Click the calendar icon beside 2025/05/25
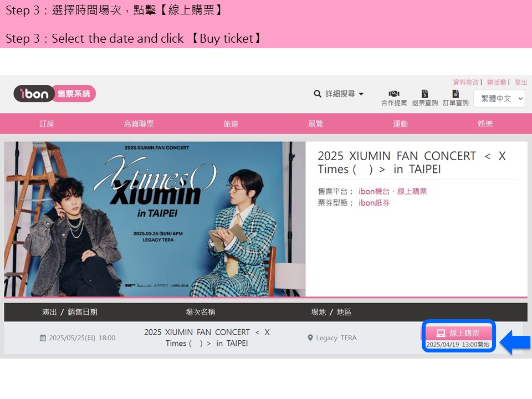 point(43,337)
